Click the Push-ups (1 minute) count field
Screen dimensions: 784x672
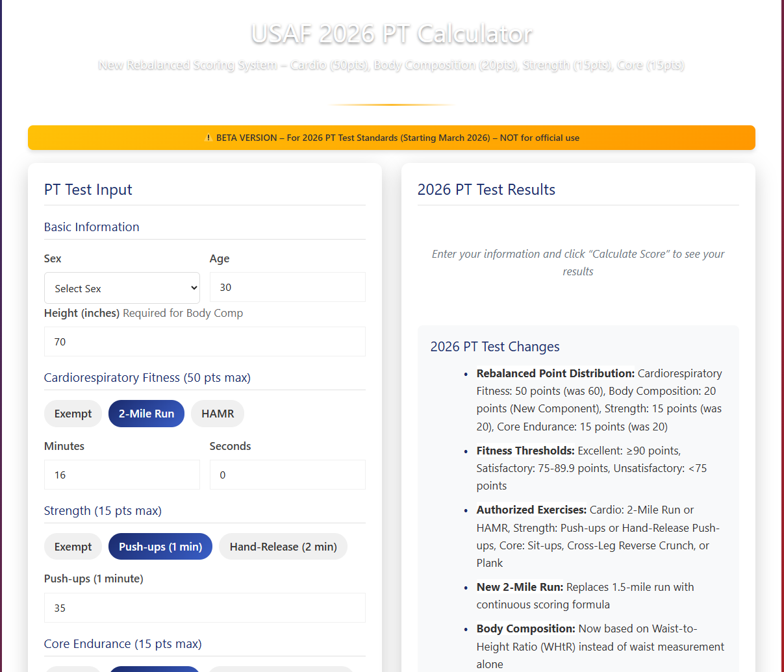205,608
